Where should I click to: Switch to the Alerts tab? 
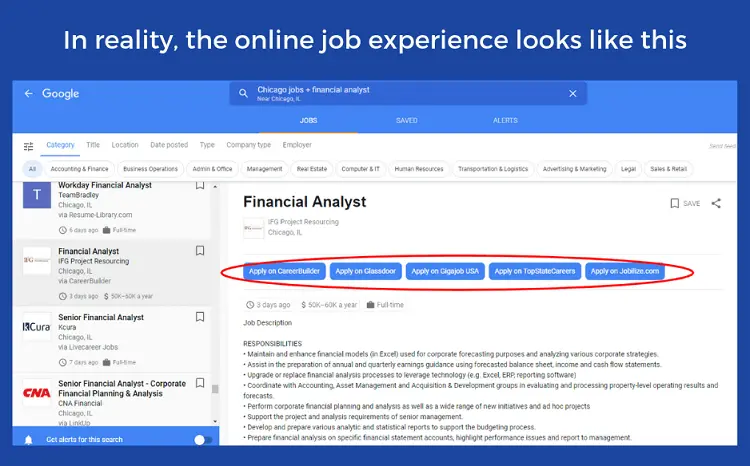coord(505,121)
